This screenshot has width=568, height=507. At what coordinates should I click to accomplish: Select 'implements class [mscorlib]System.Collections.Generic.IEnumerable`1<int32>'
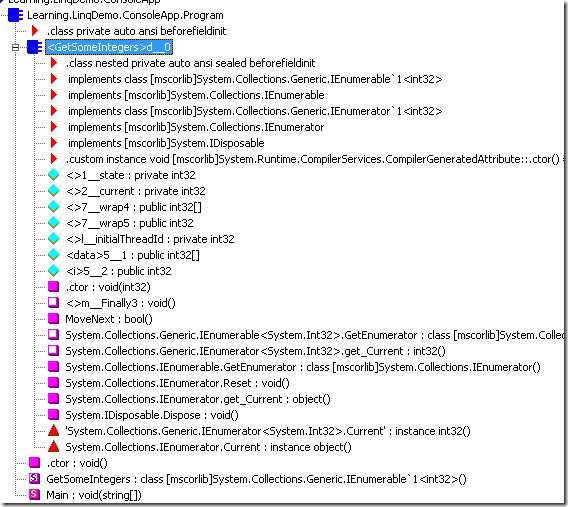(x=255, y=79)
